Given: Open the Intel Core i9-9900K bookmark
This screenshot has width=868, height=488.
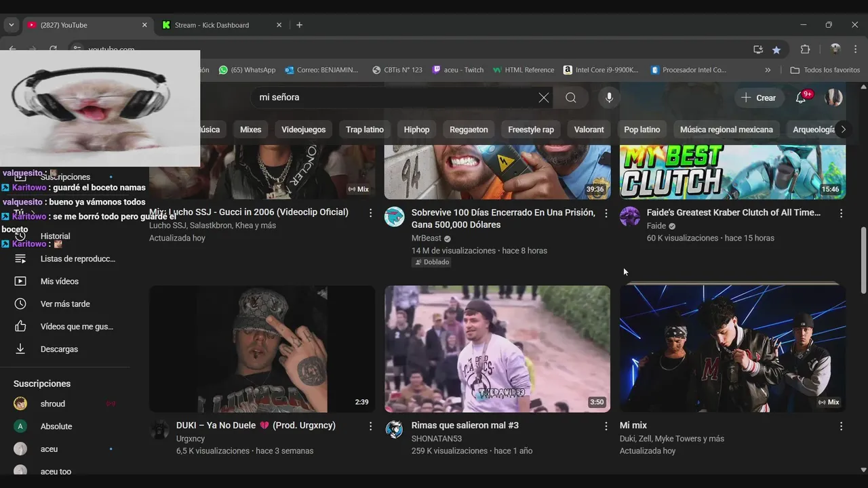Looking at the screenshot, I should click(x=601, y=70).
